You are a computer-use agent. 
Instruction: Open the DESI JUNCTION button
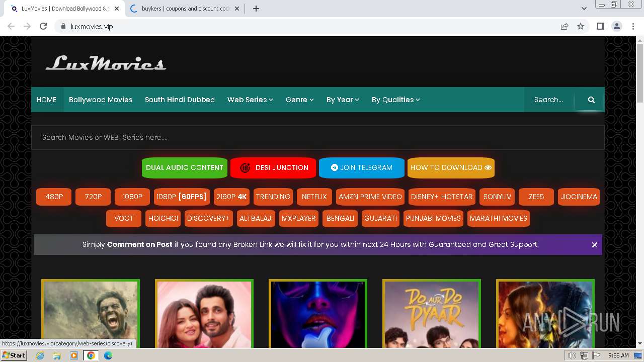[x=273, y=167]
